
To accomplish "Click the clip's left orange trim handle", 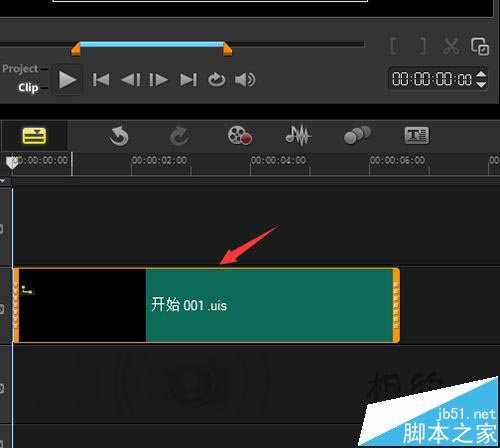I will pyautogui.click(x=16, y=305).
